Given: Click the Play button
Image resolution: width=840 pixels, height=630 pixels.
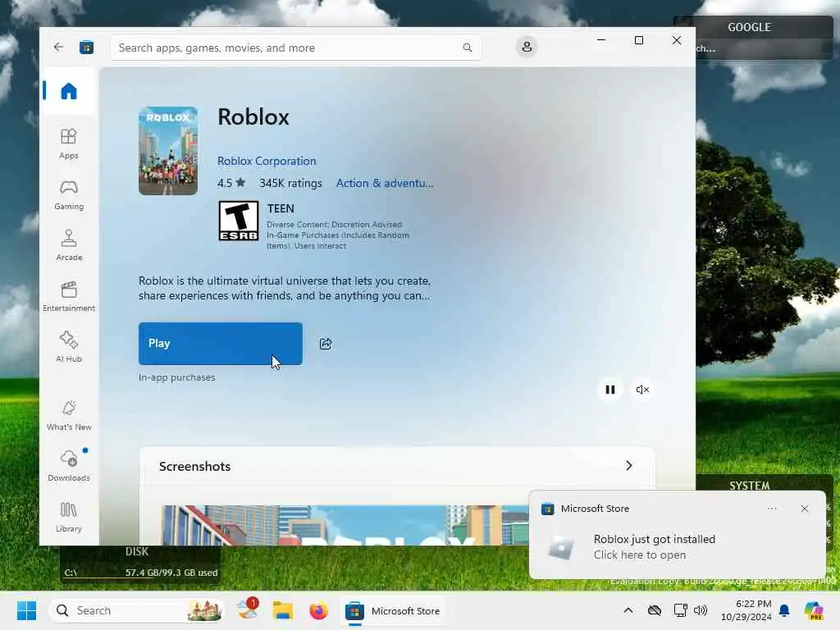Looking at the screenshot, I should (x=221, y=344).
